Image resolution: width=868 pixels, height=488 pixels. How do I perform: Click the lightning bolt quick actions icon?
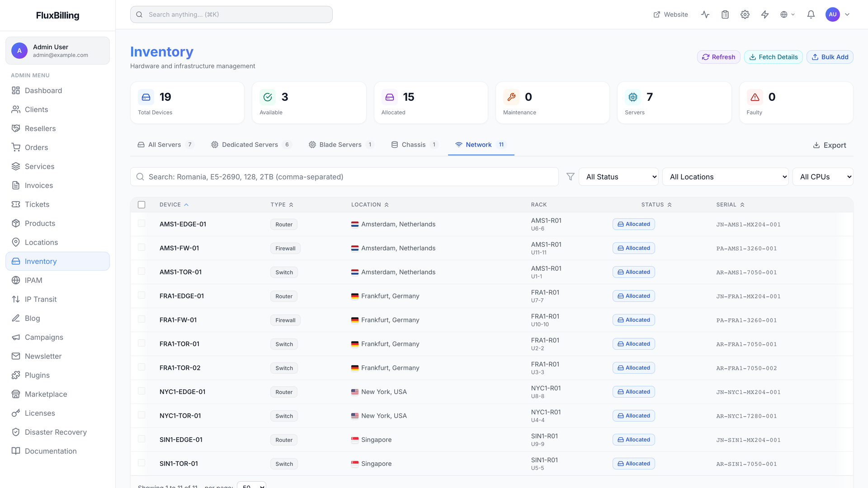(765, 14)
